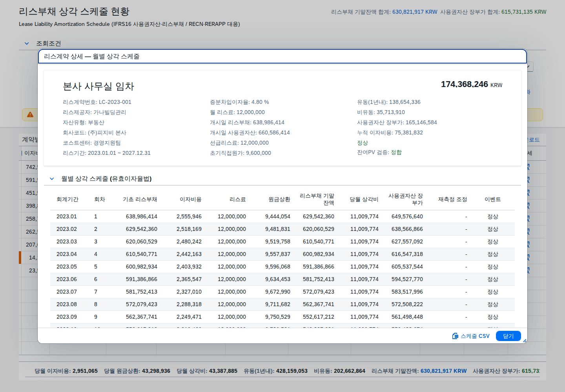Click 누적 이자비용: 75,381,832 field

[x=390, y=132]
